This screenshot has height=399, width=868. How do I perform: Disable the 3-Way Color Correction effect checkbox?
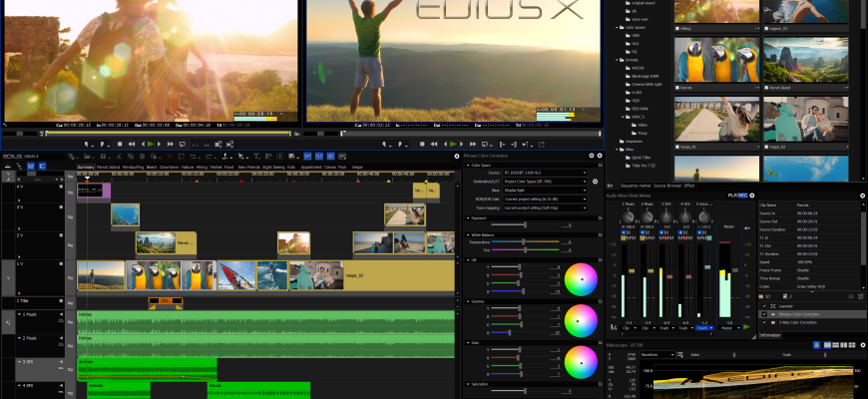point(764,322)
